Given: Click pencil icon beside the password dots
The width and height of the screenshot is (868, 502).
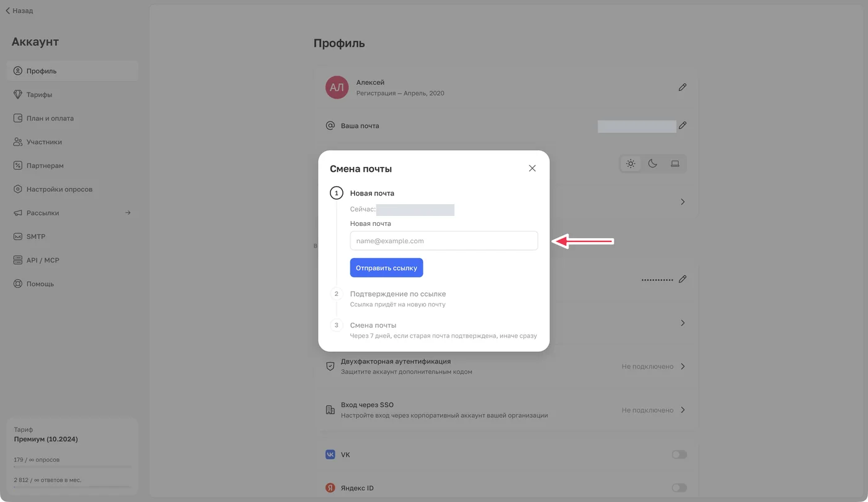Looking at the screenshot, I should [683, 279].
